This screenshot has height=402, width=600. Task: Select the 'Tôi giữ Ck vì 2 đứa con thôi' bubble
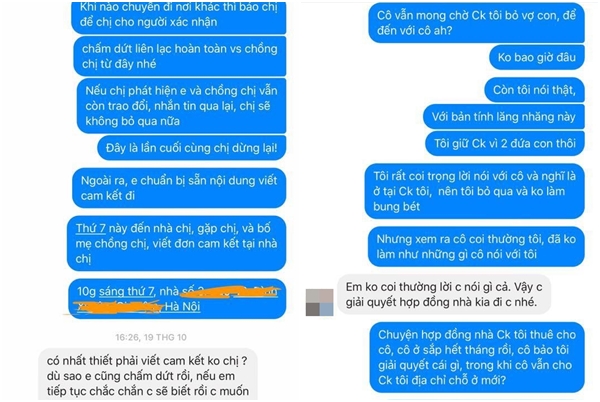click(x=505, y=143)
